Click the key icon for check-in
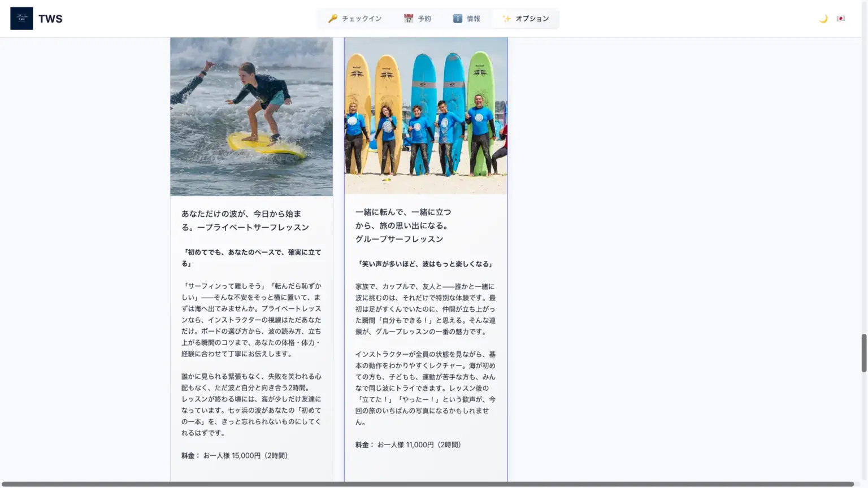This screenshot has width=868, height=488. (x=333, y=19)
